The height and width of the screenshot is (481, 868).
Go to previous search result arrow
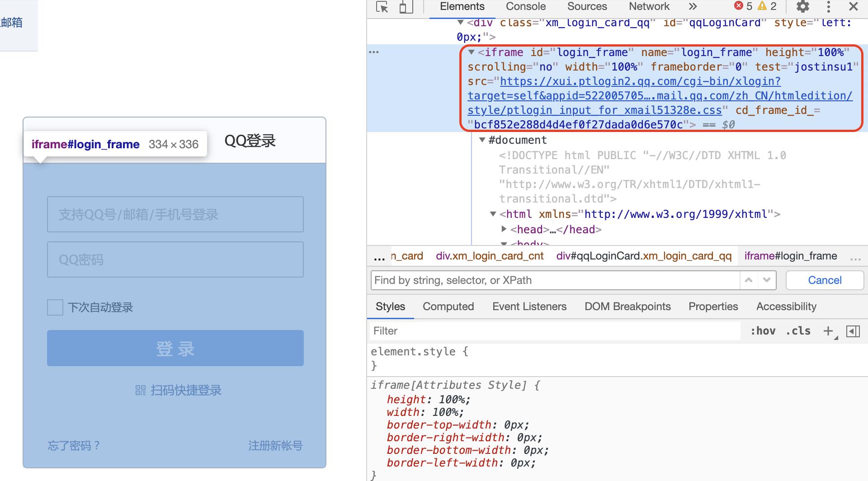tap(749, 280)
